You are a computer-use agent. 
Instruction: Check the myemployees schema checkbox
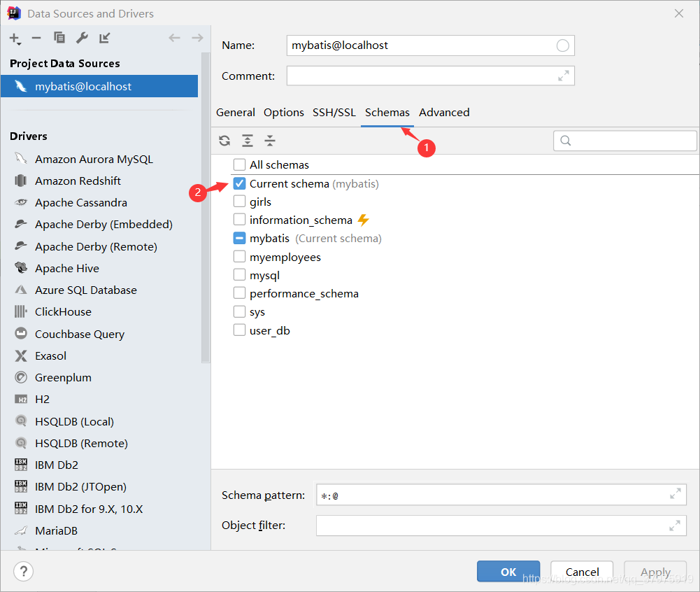tap(239, 257)
